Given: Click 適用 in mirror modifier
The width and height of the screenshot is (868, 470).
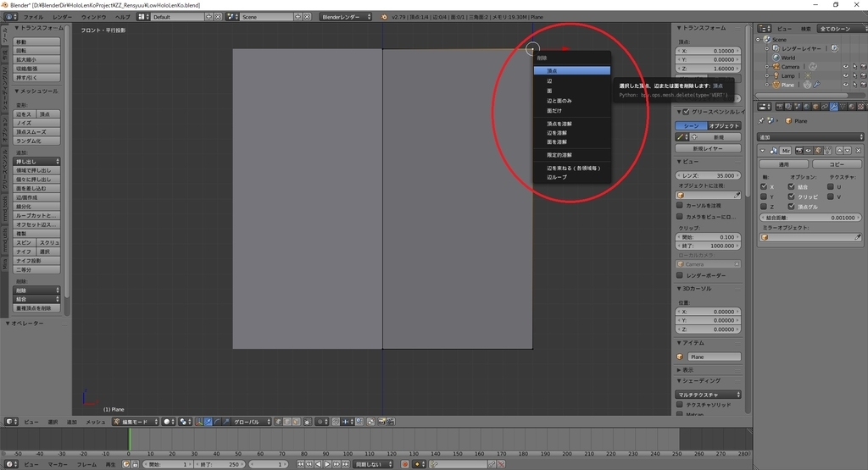Looking at the screenshot, I should (783, 164).
